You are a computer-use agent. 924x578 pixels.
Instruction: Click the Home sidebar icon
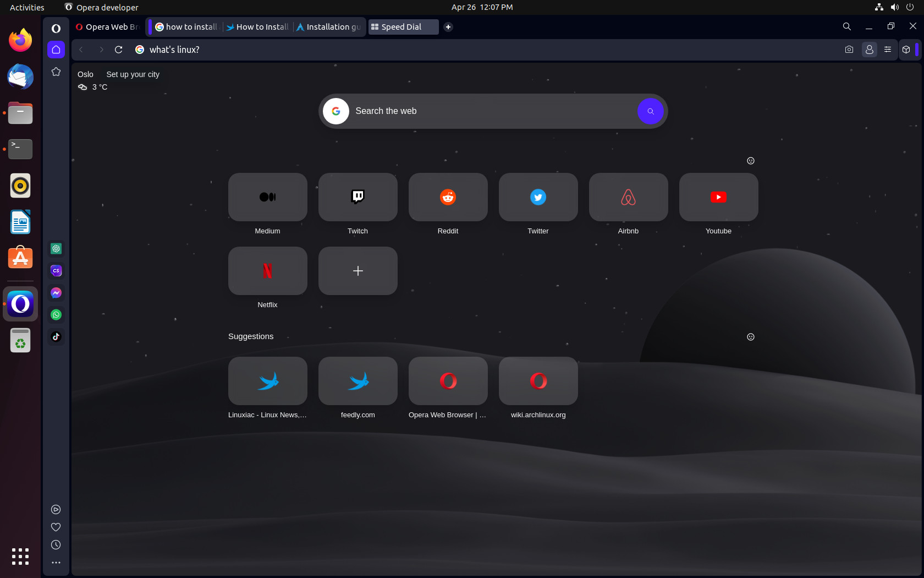pos(56,50)
